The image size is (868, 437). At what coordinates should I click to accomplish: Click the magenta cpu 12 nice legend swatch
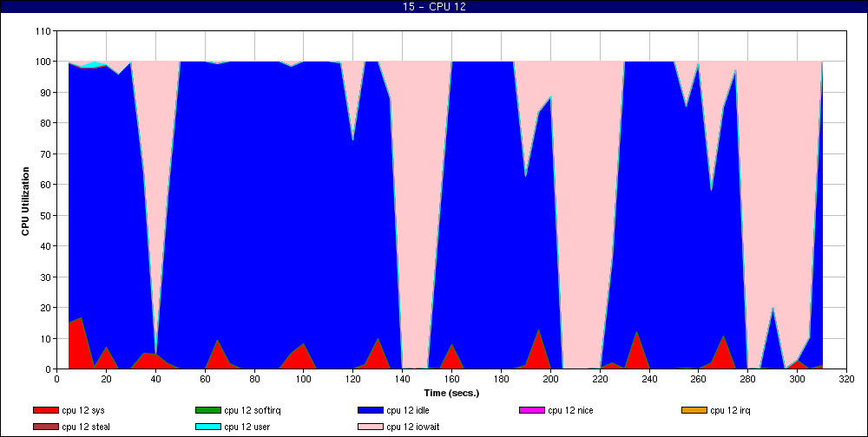[x=531, y=410]
